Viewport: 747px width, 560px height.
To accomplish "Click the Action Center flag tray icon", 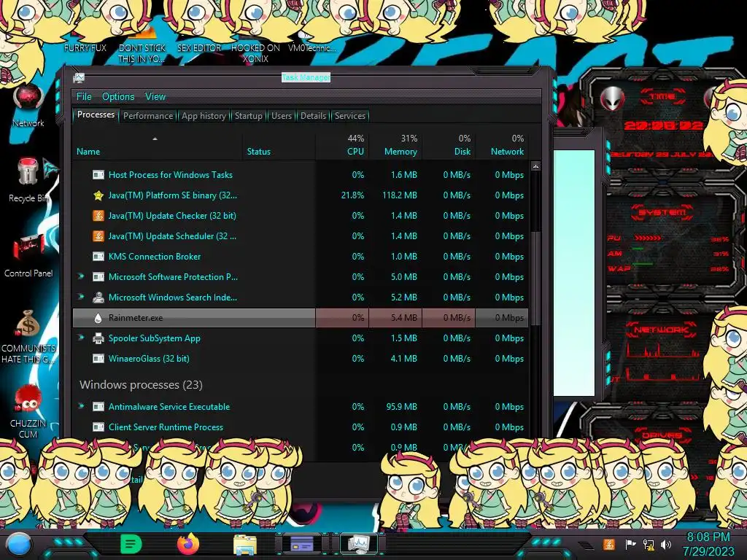I will coord(630,544).
